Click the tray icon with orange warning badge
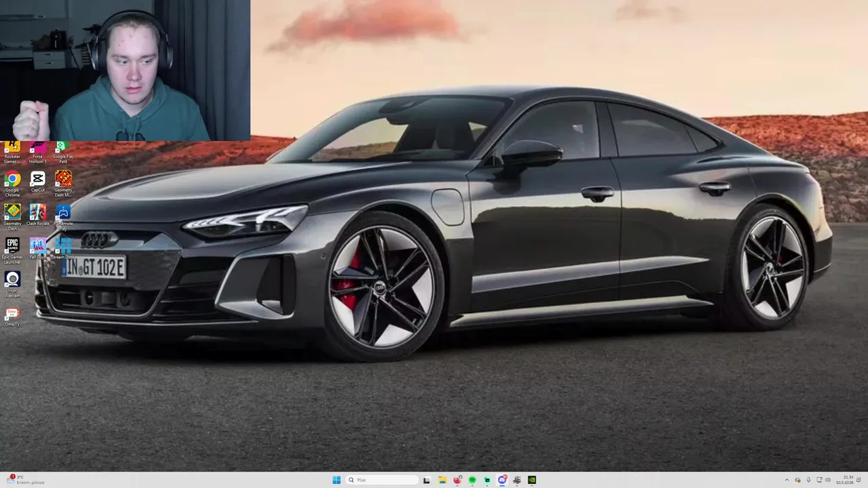 pos(797,480)
